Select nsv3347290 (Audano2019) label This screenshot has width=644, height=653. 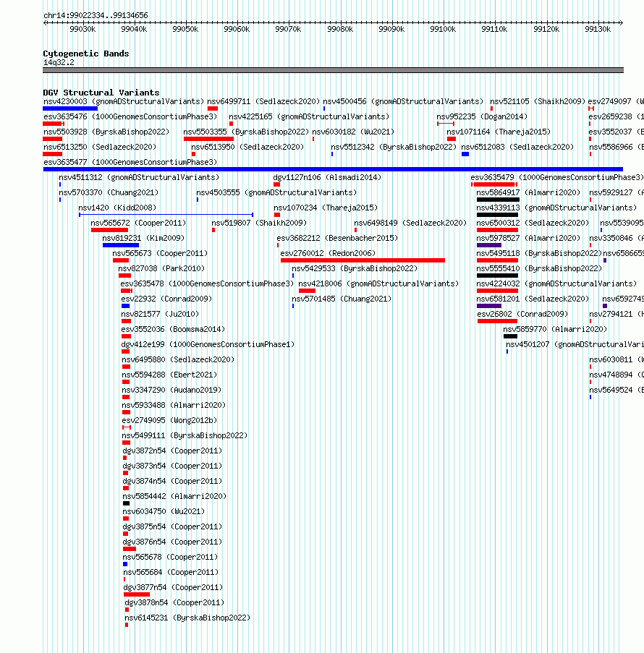[171, 390]
